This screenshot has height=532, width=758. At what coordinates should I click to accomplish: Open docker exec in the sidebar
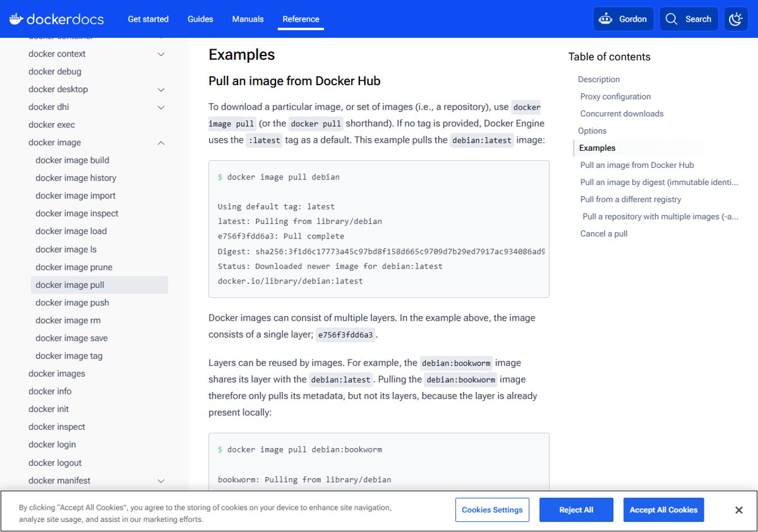pos(52,125)
